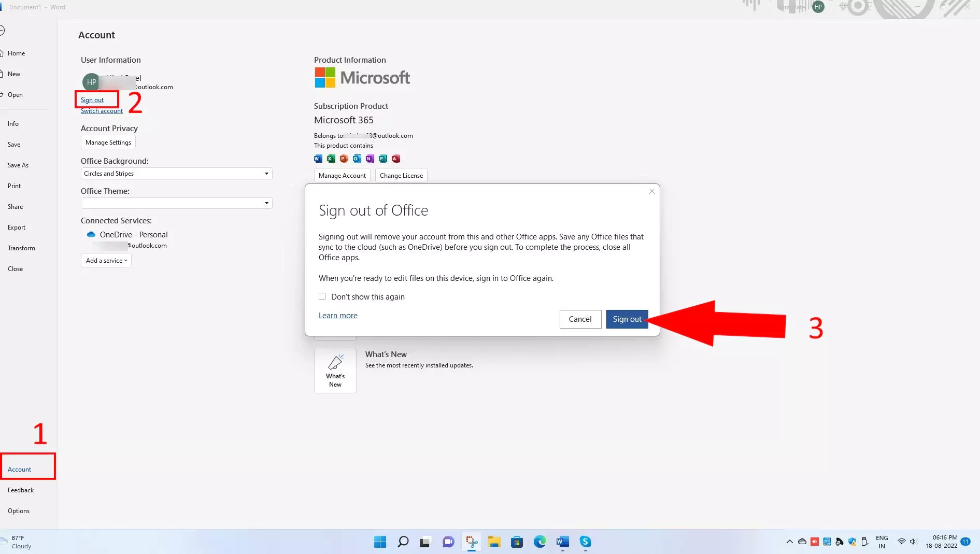Click the Outlook icon in product list
This screenshot has width=980, height=554.
point(357,159)
